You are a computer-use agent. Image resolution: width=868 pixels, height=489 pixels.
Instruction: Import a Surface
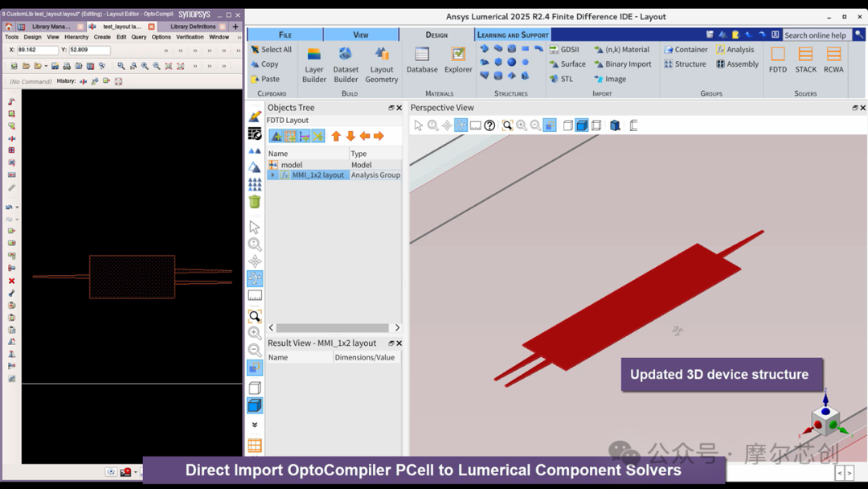click(567, 64)
